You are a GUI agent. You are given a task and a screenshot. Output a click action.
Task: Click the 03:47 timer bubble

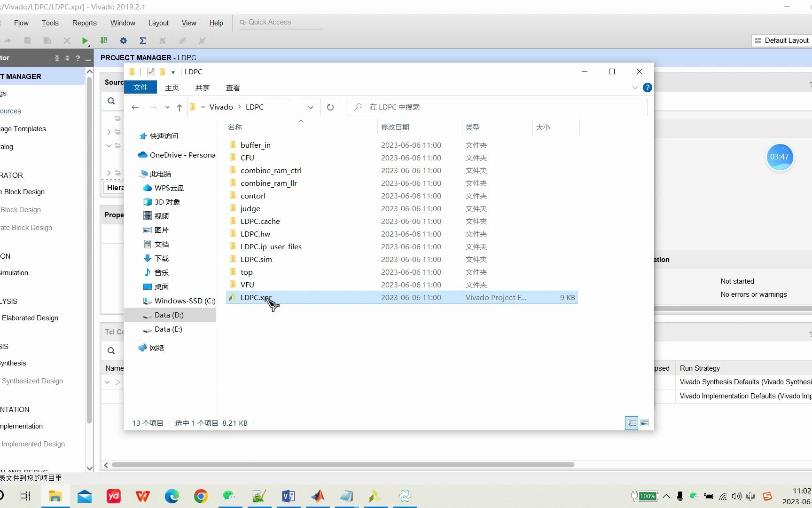pos(780,157)
